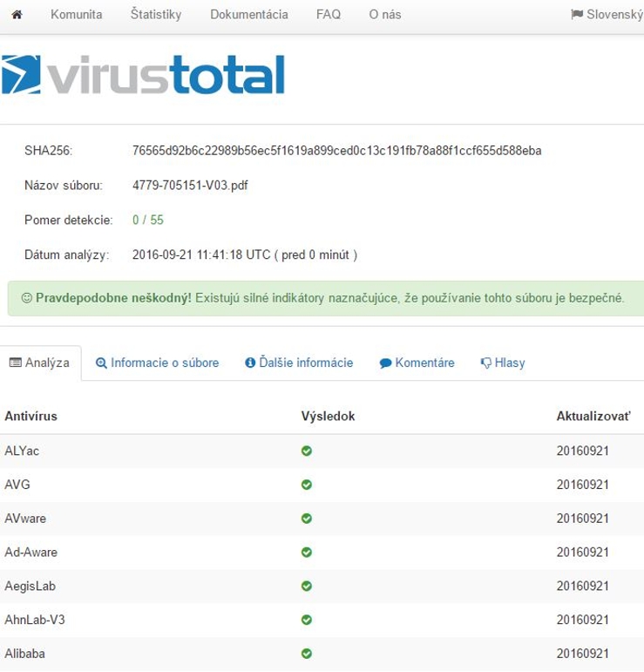Click the green checkmark in the AhnLab-V3 row
The width and height of the screenshot is (644, 672).
[x=307, y=620]
